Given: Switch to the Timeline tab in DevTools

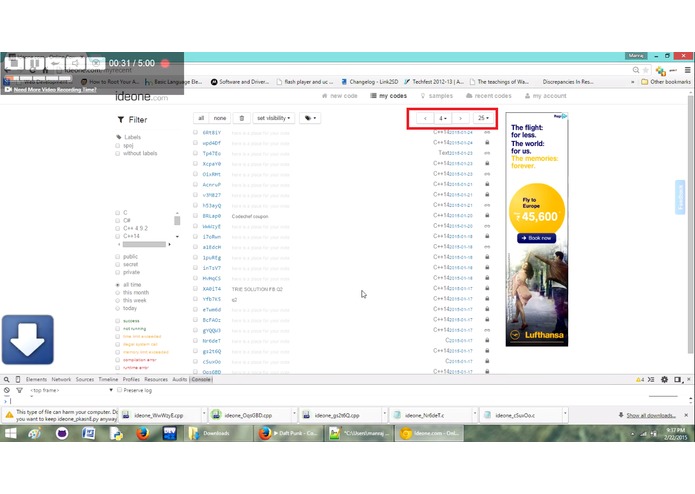Looking at the screenshot, I should point(108,380).
